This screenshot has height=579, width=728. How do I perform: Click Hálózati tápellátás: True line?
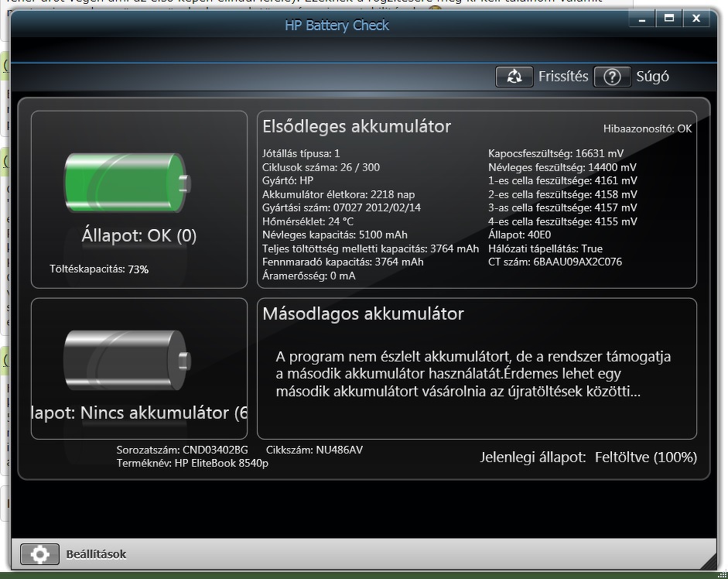click(x=545, y=248)
